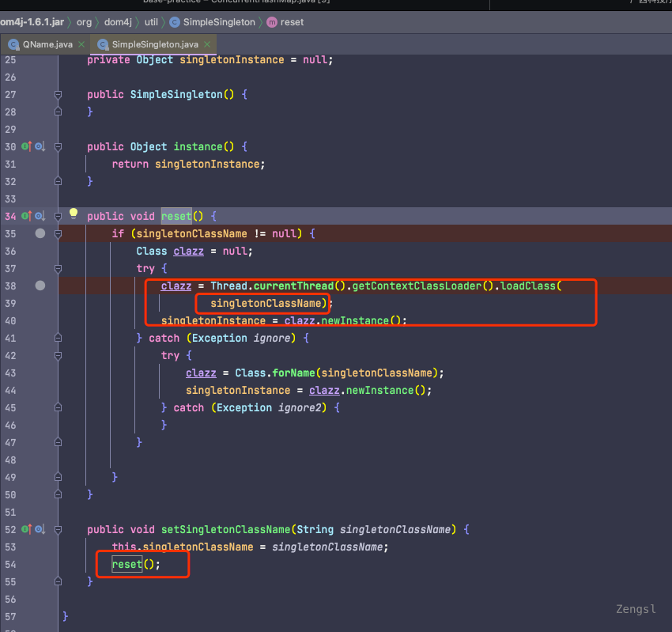Click the yellow lightbulb intention icon

pyautogui.click(x=74, y=214)
